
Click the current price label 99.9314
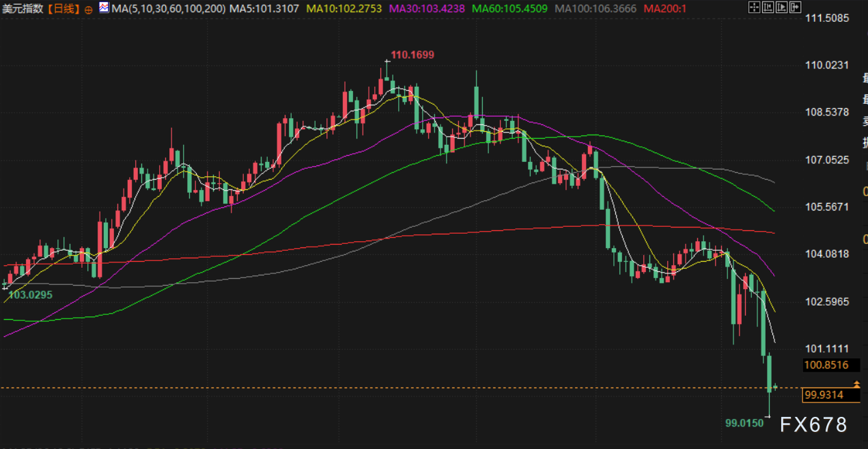pyautogui.click(x=824, y=395)
